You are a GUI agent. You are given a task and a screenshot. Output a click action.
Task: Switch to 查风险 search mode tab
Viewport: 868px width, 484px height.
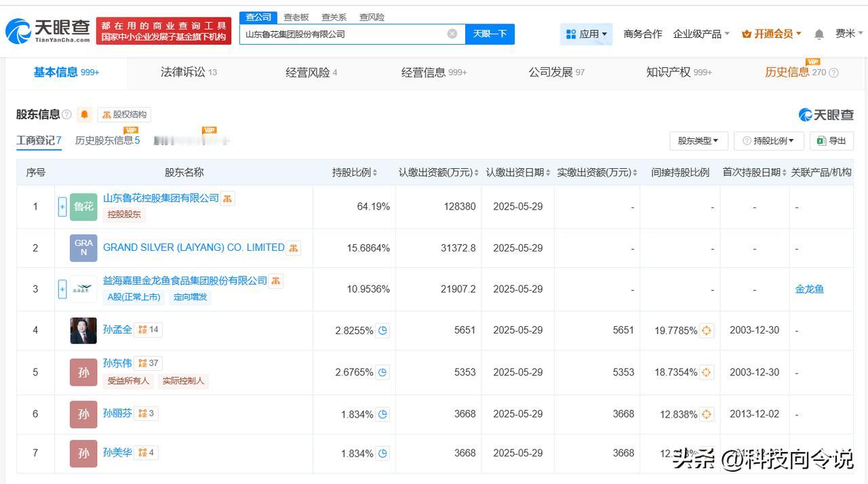(372, 18)
